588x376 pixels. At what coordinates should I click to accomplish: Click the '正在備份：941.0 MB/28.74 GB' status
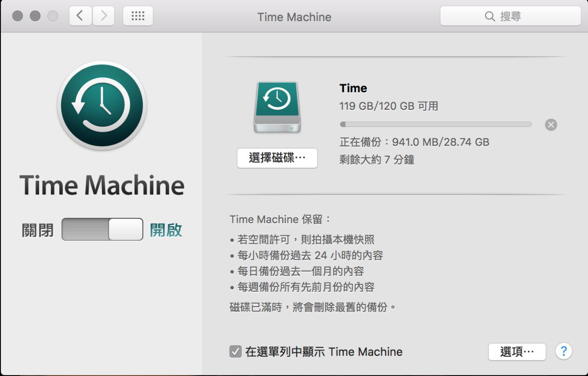coord(414,142)
